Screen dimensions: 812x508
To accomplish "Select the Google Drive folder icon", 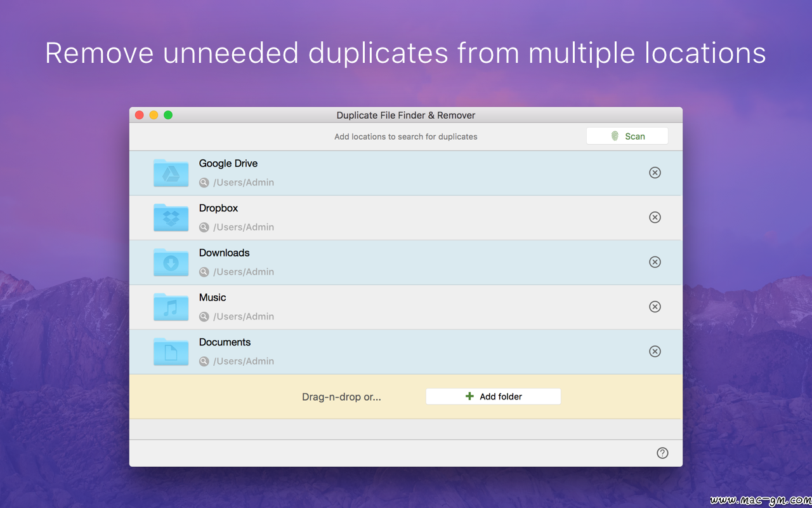I will 171,173.
